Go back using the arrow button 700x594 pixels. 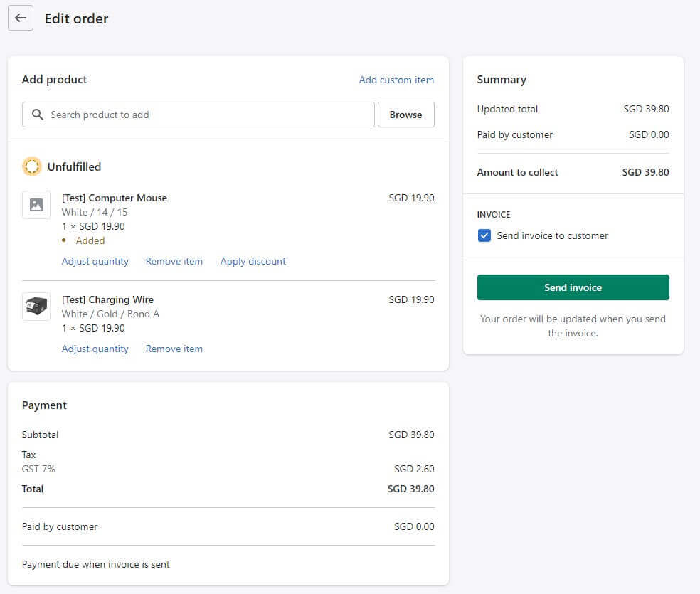21,18
